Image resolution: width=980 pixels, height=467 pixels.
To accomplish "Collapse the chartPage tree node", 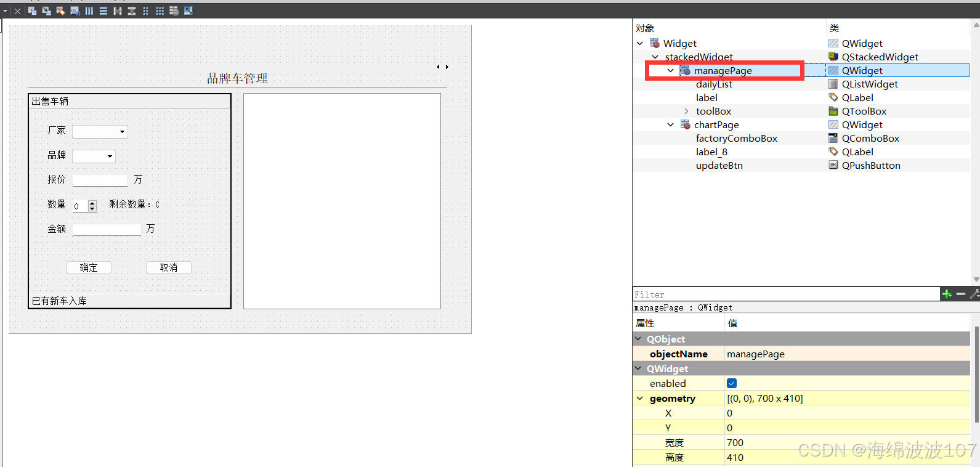I will pyautogui.click(x=671, y=124).
